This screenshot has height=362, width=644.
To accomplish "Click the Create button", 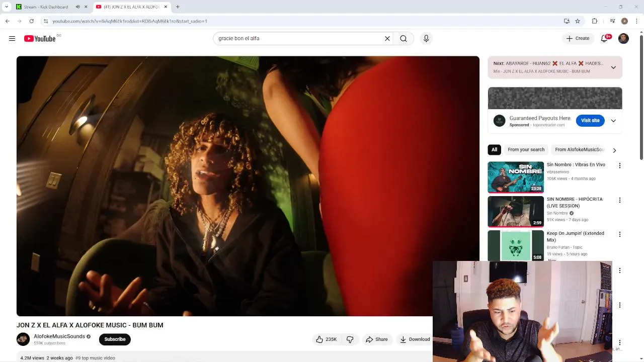I will (x=578, y=38).
